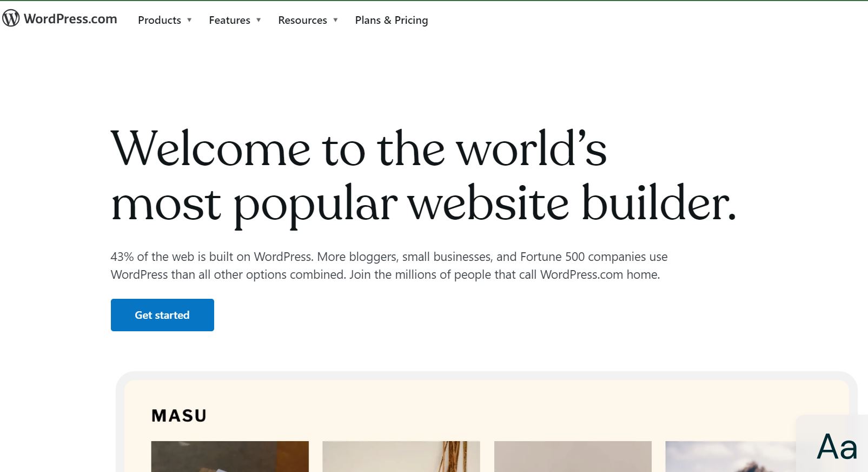
Task: Open the first MASU theme preview image
Action: coord(230,456)
